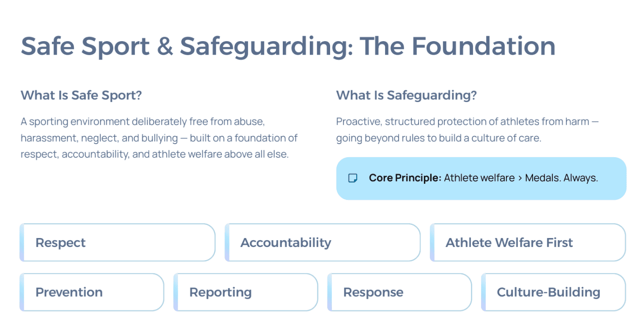Click the Prevention card

pos(92,292)
